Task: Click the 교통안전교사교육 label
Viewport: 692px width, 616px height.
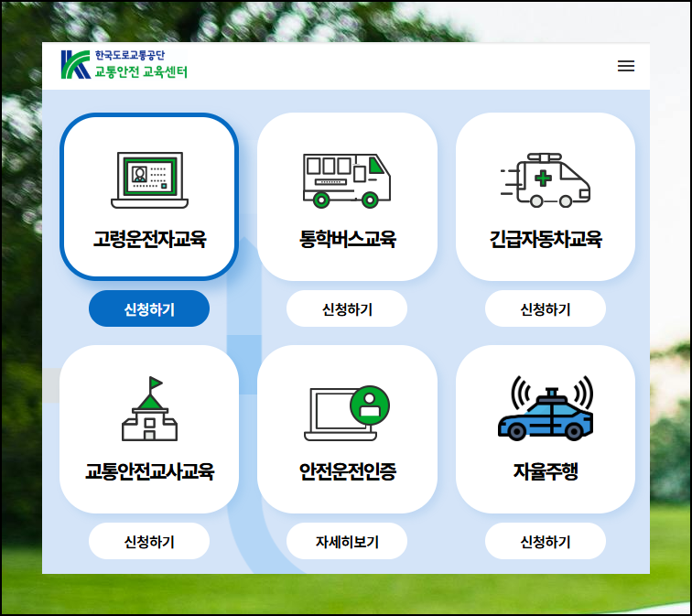Action: pos(149,471)
